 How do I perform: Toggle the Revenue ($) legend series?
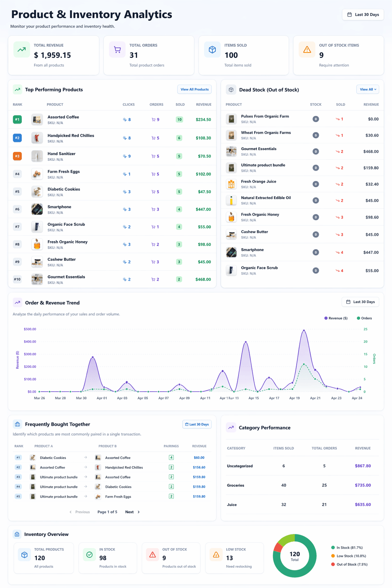coord(336,318)
